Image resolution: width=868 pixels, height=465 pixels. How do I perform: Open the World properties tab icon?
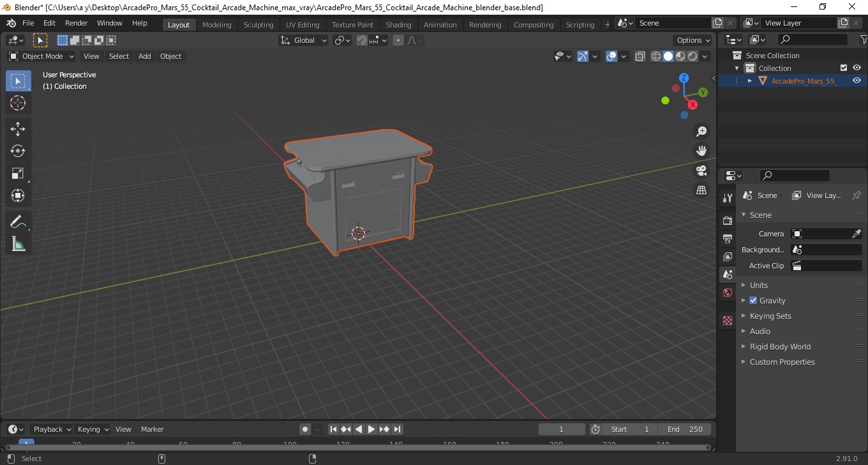[x=728, y=293]
